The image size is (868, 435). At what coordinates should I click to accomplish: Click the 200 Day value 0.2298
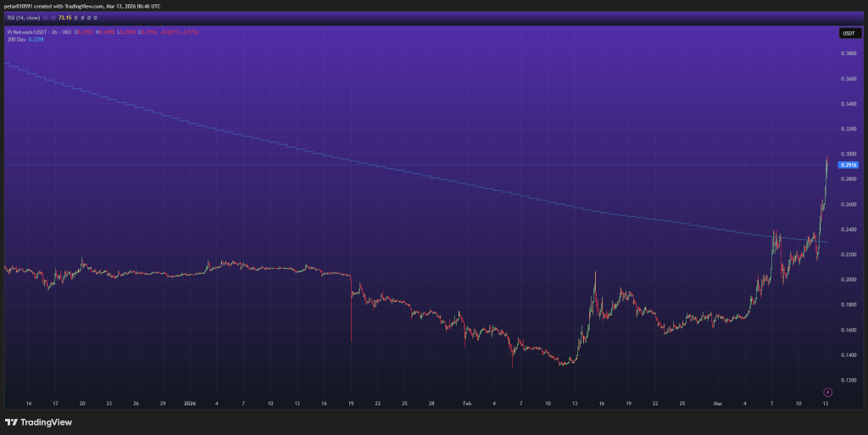37,39
